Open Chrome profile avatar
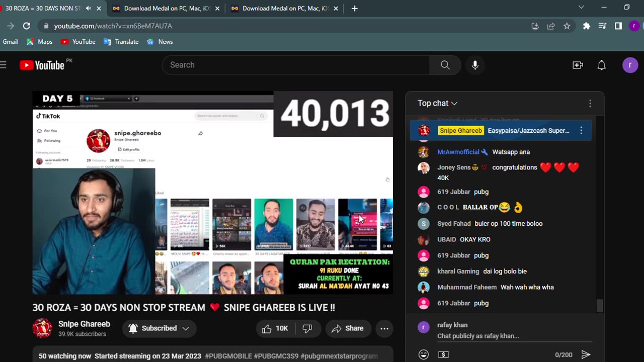The image size is (644, 362). point(634,26)
